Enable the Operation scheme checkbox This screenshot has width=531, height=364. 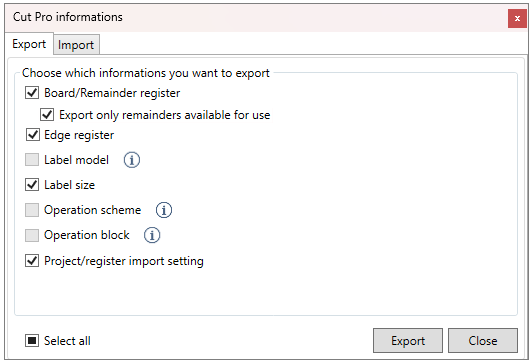(x=32, y=210)
